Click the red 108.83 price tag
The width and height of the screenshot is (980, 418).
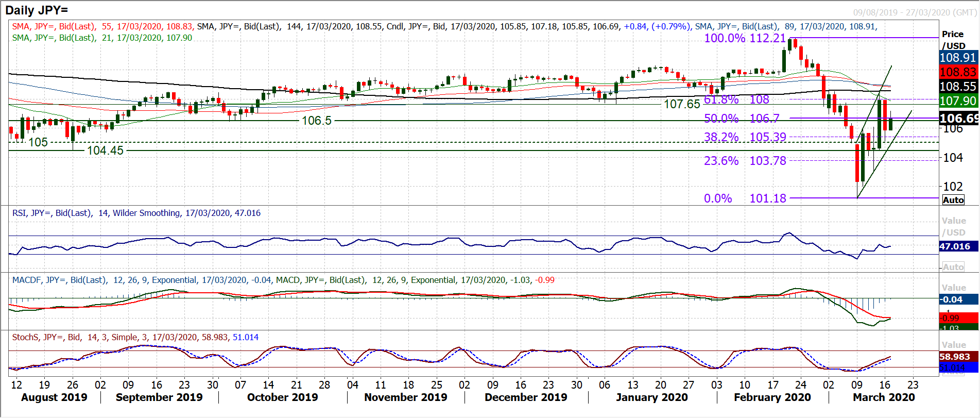(958, 72)
